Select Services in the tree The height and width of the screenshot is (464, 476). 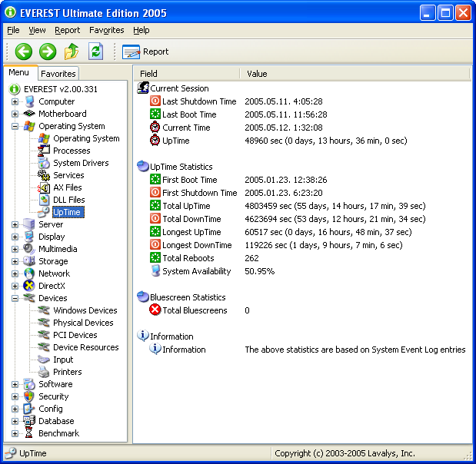point(68,175)
